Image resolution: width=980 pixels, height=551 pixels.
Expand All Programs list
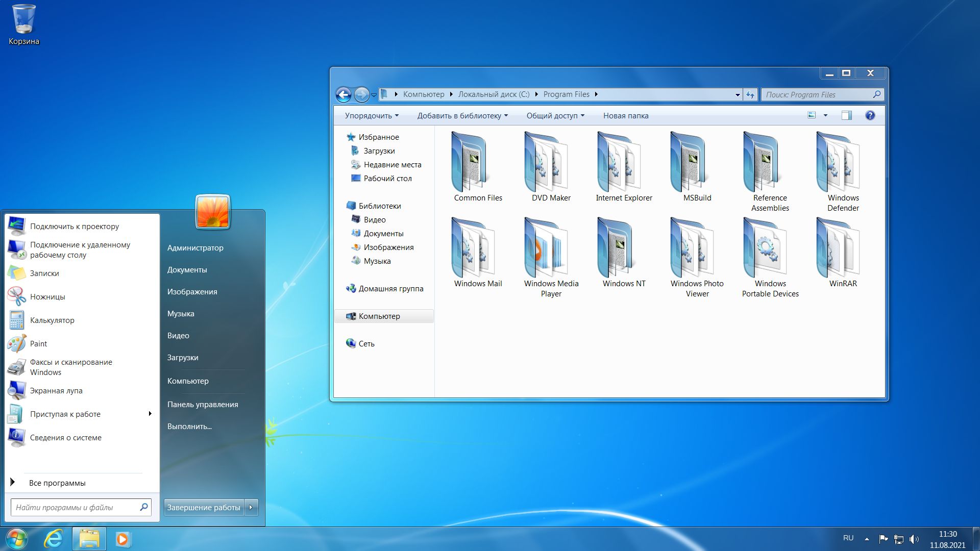[x=57, y=483]
